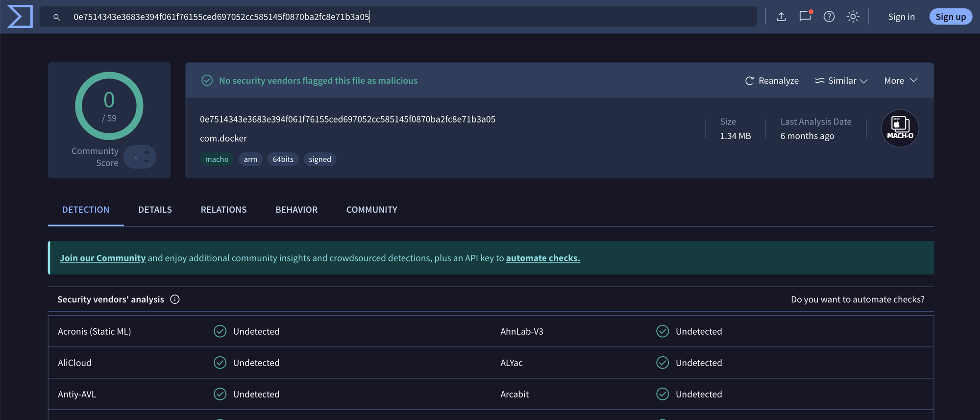Click the AhnLab-V3 vendor name
Screen dimensions: 980x420
[522, 331]
